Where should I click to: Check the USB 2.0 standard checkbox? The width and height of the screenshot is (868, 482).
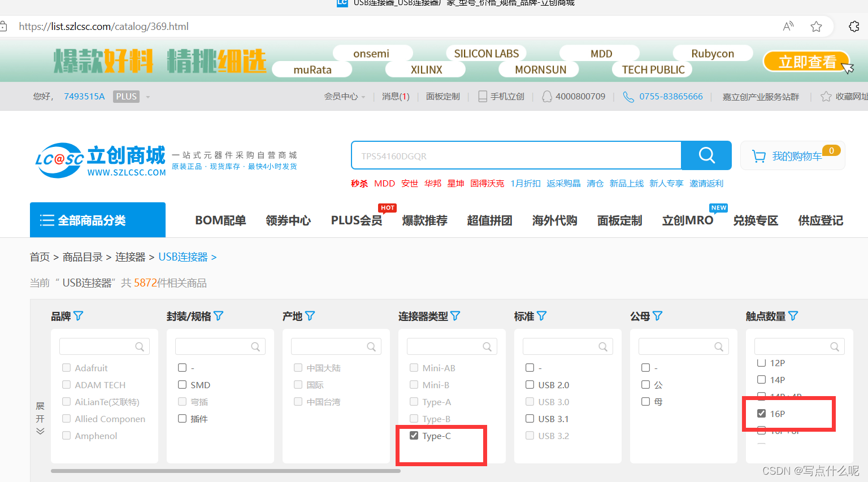click(x=530, y=385)
